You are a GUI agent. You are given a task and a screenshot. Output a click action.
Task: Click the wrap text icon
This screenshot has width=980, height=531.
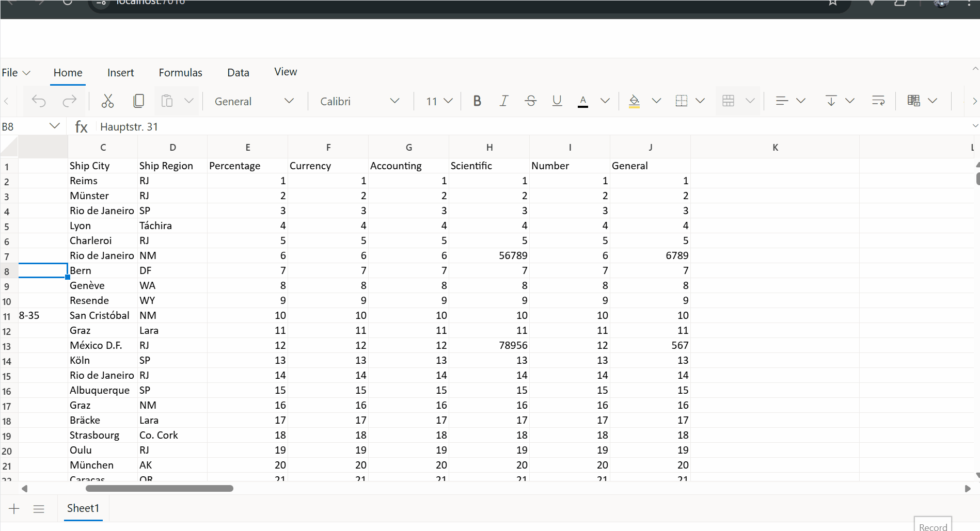tap(878, 101)
